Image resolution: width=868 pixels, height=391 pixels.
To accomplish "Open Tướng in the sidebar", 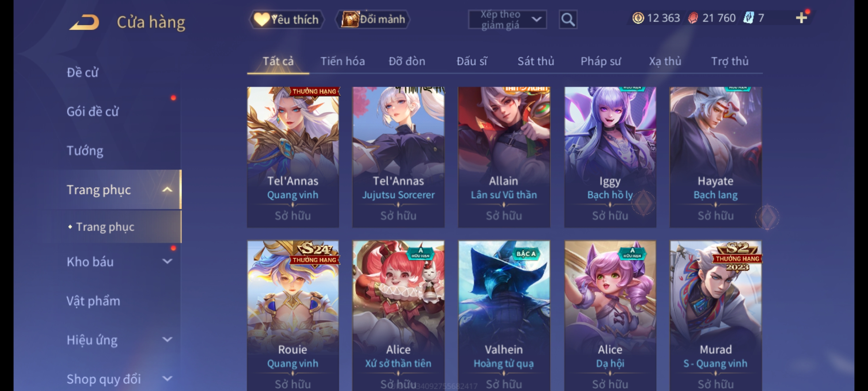I will click(x=85, y=151).
